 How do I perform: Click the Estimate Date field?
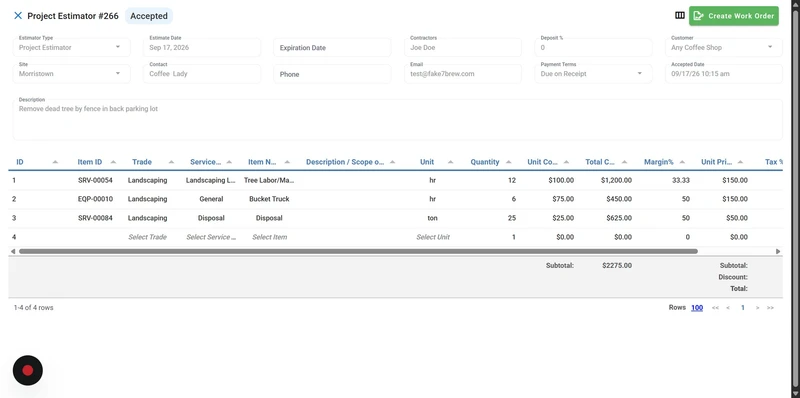(x=202, y=47)
